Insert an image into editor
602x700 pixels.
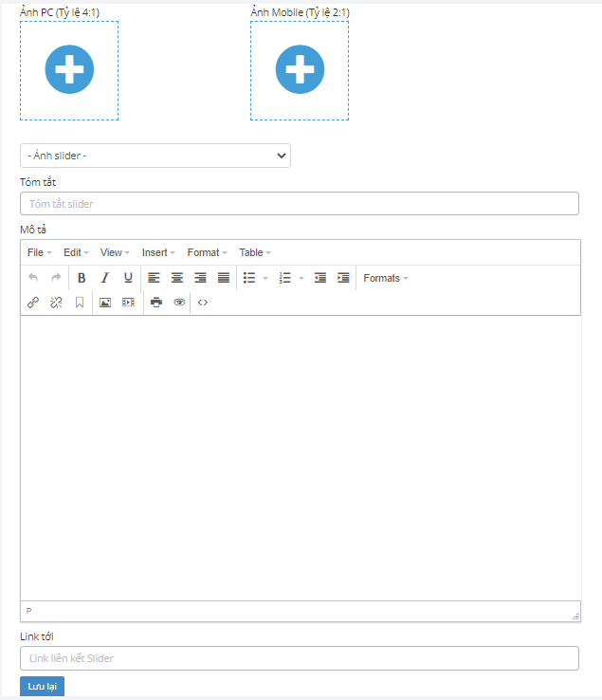pos(105,303)
